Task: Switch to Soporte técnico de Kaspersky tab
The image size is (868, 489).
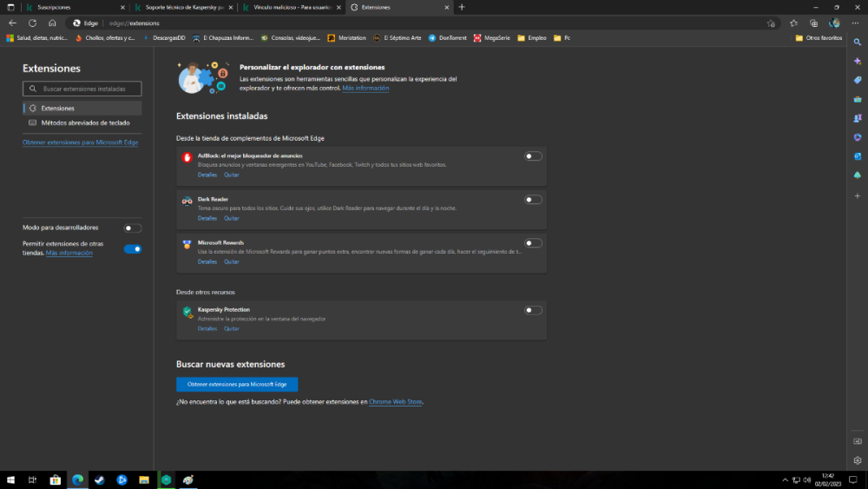Action: click(184, 7)
